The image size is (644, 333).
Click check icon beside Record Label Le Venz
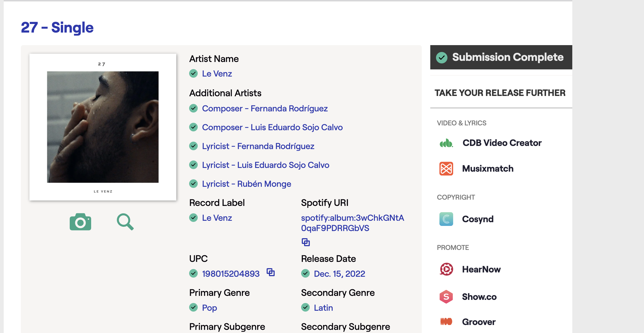click(x=193, y=218)
